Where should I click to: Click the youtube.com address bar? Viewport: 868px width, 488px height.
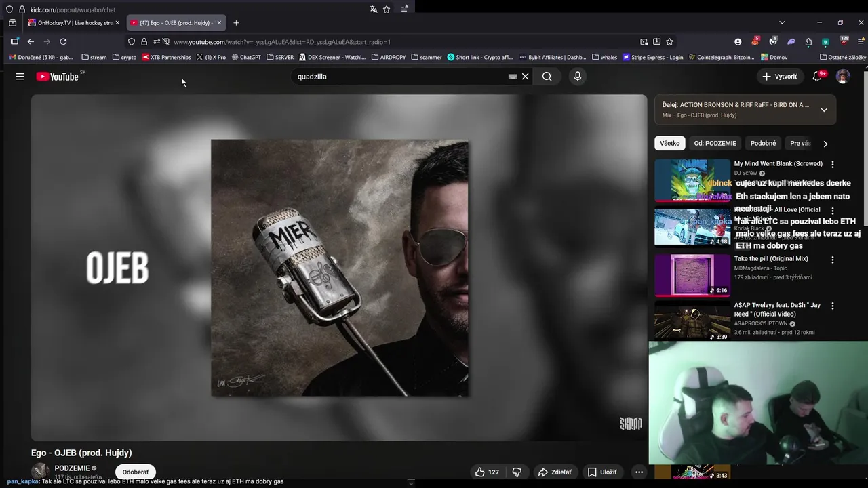tap(400, 42)
